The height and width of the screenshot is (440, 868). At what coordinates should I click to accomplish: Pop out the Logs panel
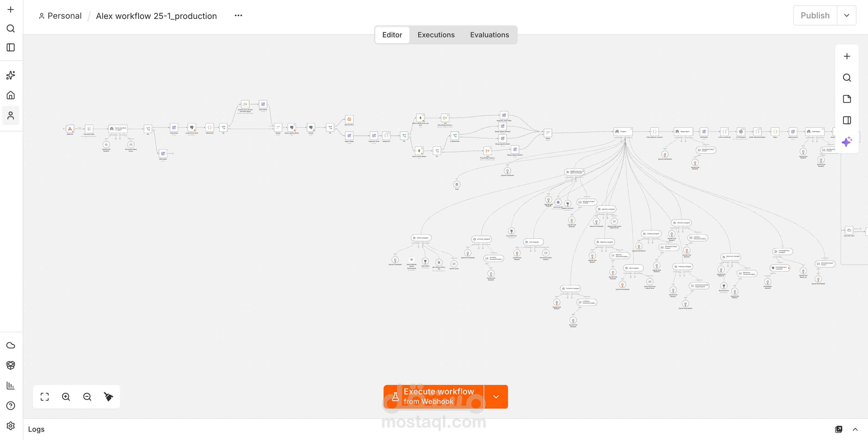pos(839,429)
